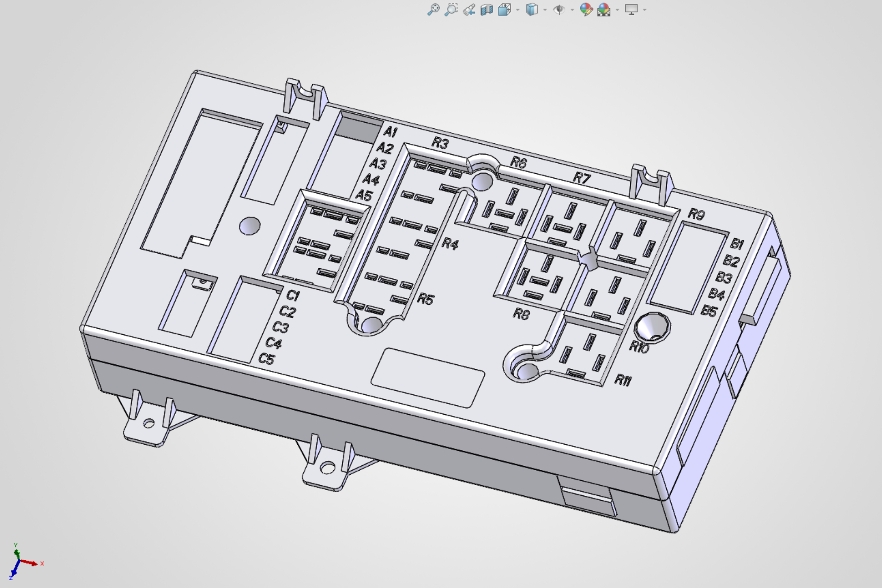Select the 'B3' label on the model
The height and width of the screenshot is (588, 882).
(723, 277)
